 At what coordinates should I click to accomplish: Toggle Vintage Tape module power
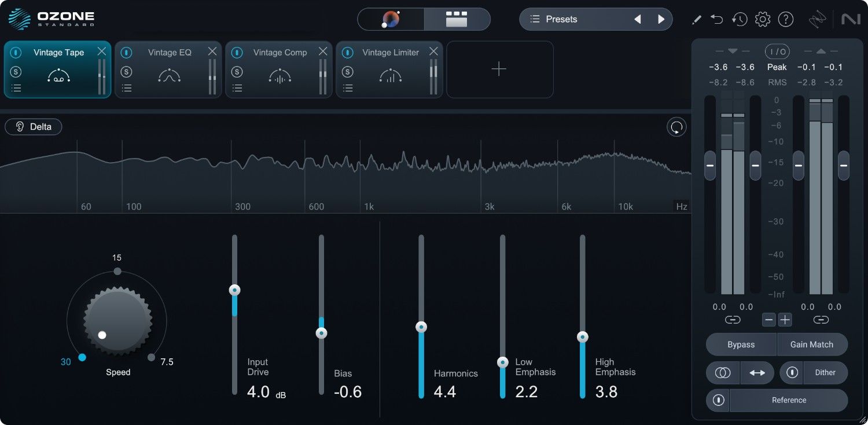16,53
